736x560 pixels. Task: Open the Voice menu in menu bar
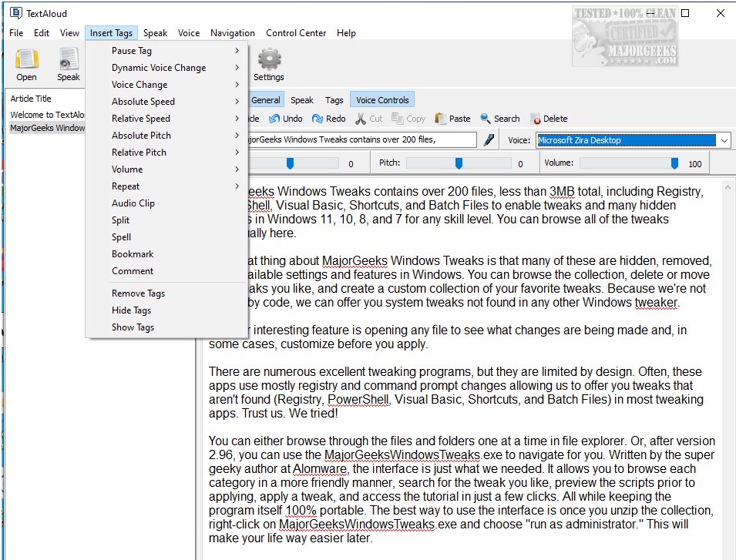point(189,33)
